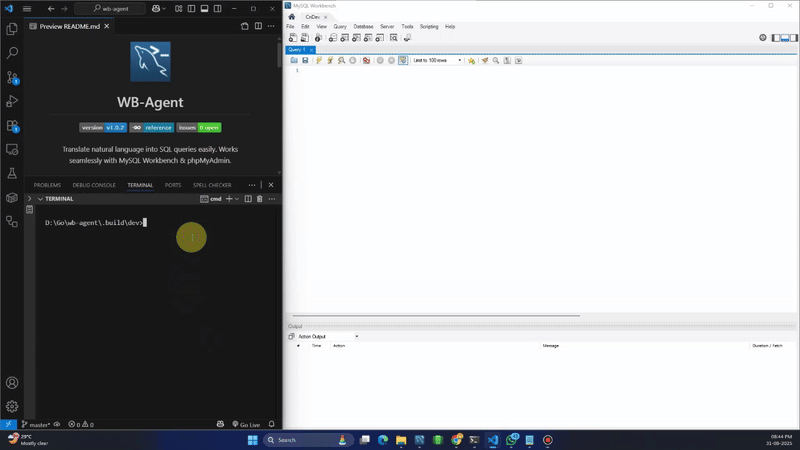The width and height of the screenshot is (800, 450).
Task: Split the terminal pane
Action: coord(248,199)
